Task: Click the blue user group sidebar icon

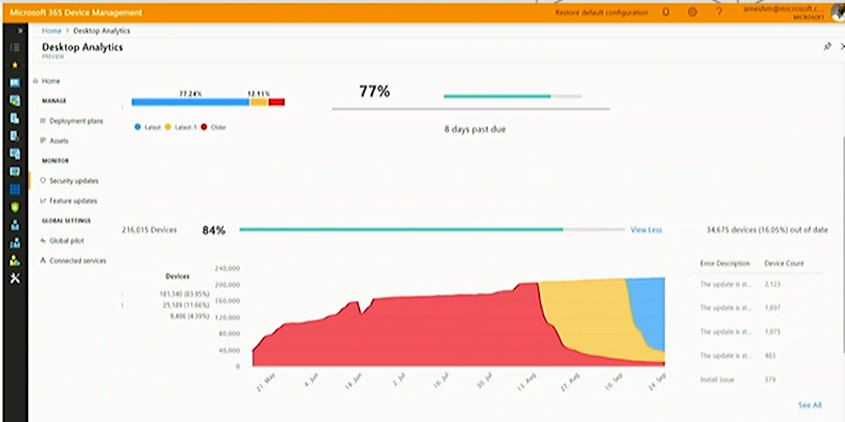Action: [15, 243]
